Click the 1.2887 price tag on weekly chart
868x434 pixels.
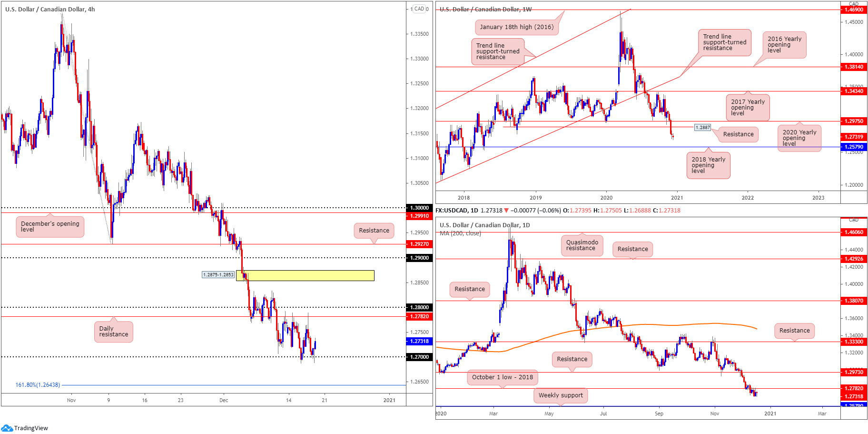click(703, 128)
